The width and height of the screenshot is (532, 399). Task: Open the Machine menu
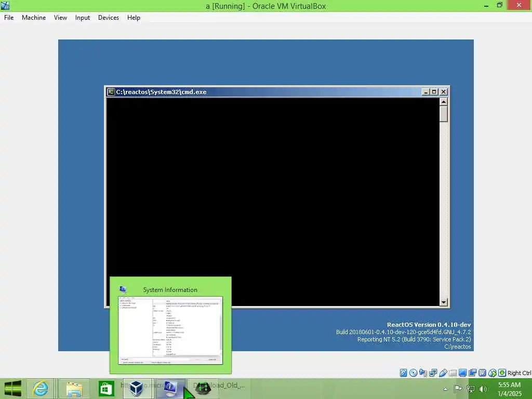tap(34, 18)
